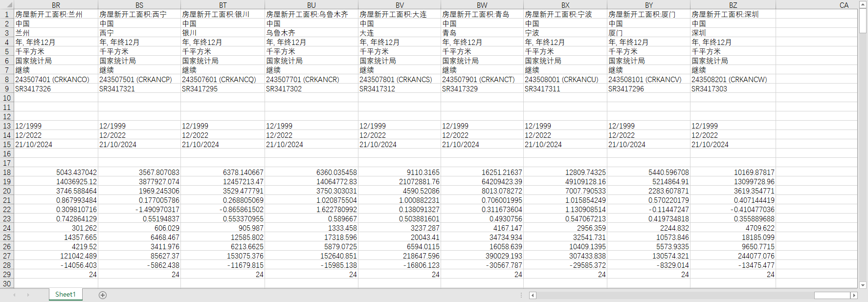Click cell 5573.9335
The width and height of the screenshot is (868, 302).
tap(649, 246)
